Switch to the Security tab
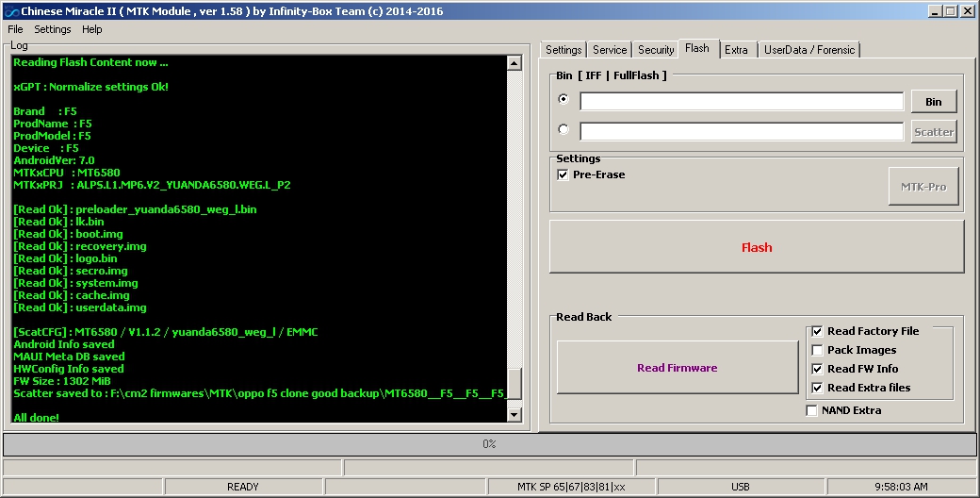The height and width of the screenshot is (498, 980). pyautogui.click(x=656, y=49)
